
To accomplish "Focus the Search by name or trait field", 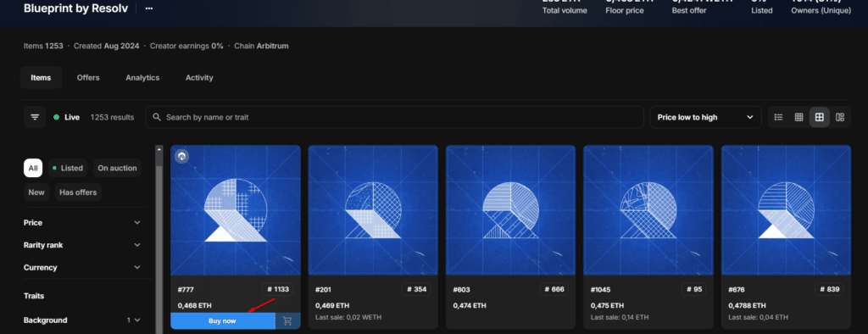I will [x=395, y=117].
